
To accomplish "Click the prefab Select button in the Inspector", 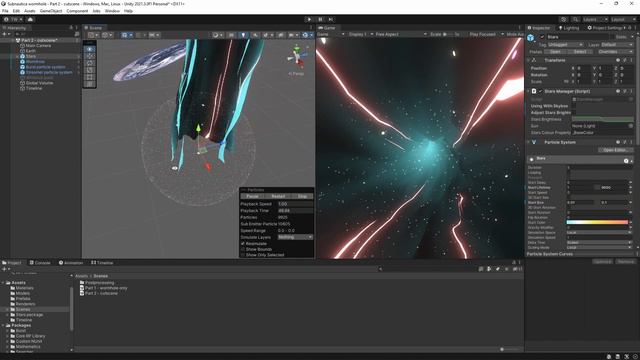I will [580, 52].
